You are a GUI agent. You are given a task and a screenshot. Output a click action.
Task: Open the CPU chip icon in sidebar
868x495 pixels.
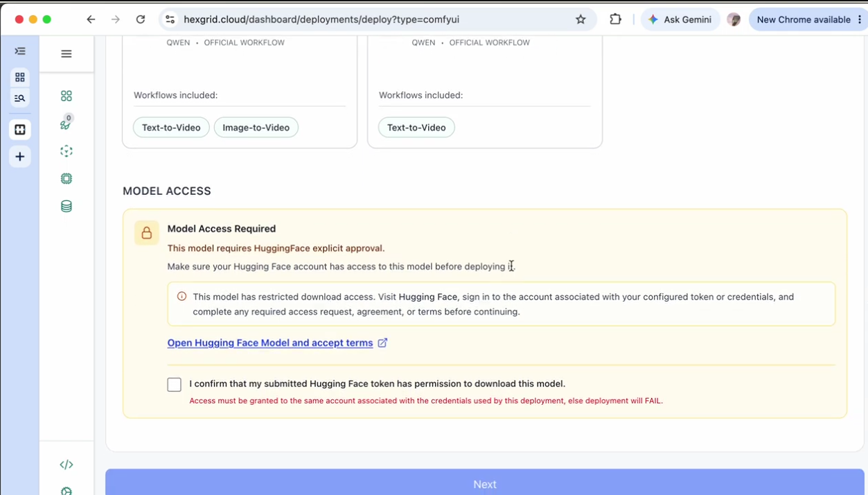tap(67, 178)
